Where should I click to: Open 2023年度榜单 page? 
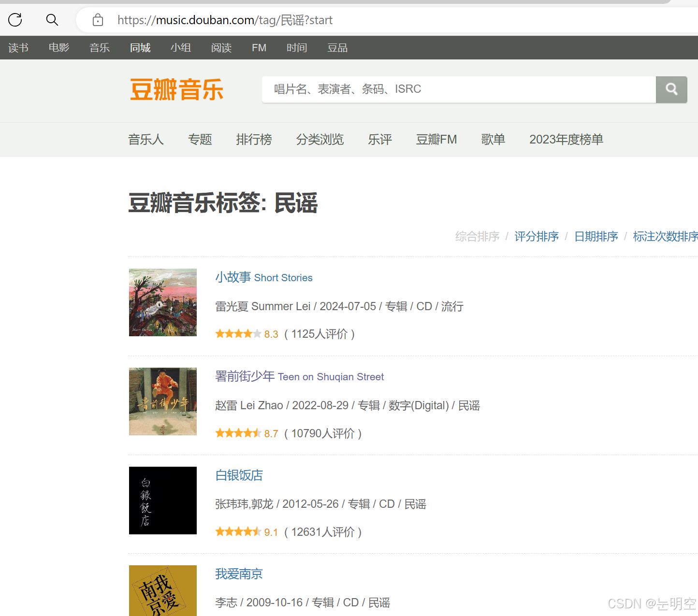coord(566,140)
